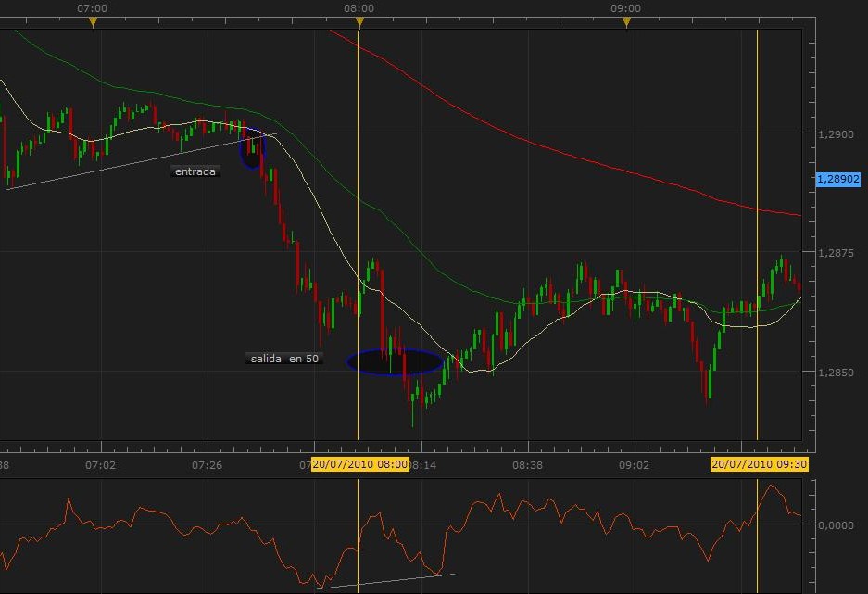Click the 07:26 time axis label

(x=207, y=465)
